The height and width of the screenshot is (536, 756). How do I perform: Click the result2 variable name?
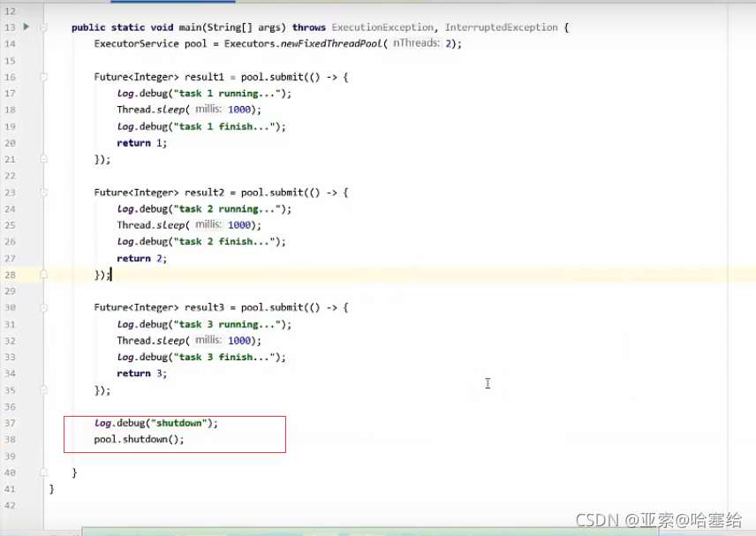(x=204, y=193)
